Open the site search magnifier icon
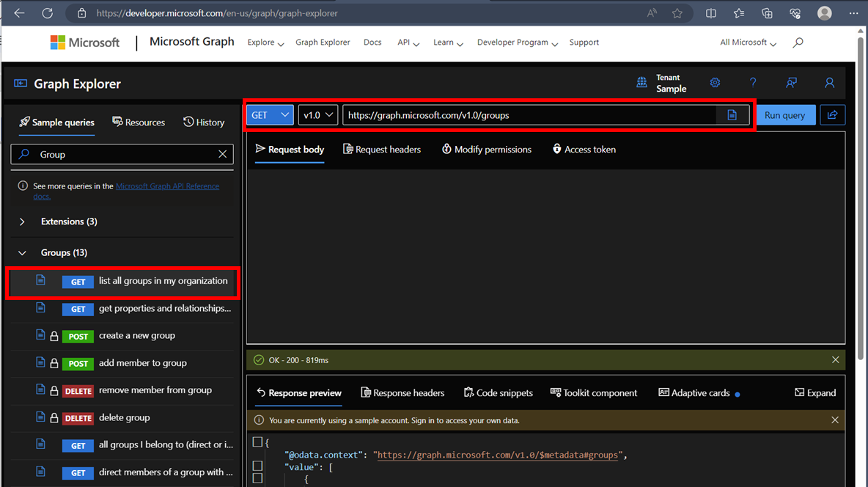This screenshot has width=868, height=487. tap(798, 43)
